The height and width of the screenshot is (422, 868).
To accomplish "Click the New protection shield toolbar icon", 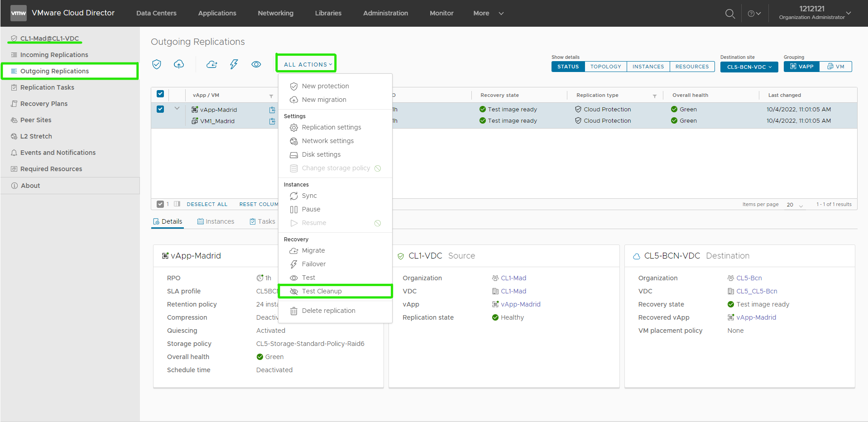I will point(157,64).
